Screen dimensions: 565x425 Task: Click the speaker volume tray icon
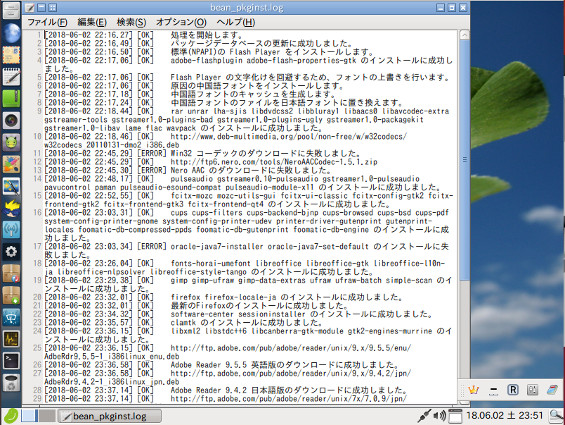click(440, 416)
